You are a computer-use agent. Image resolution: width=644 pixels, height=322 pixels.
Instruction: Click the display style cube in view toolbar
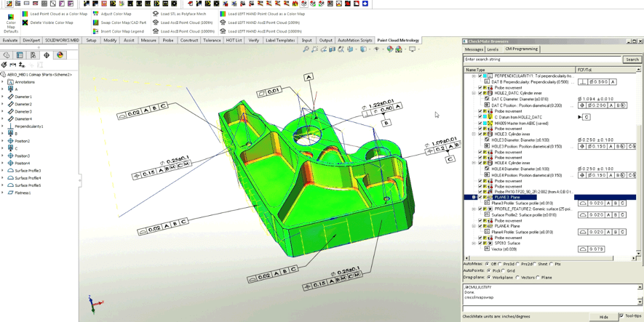point(364,49)
